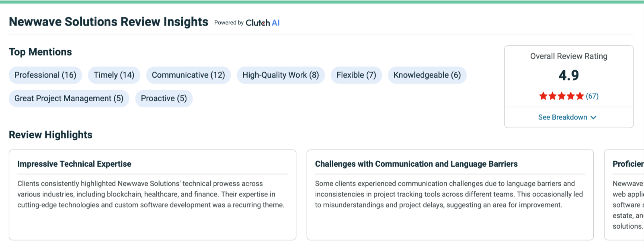Open the Impressive Technical Expertise card
Image resolution: width=644 pixels, height=246 pixels.
(x=152, y=195)
